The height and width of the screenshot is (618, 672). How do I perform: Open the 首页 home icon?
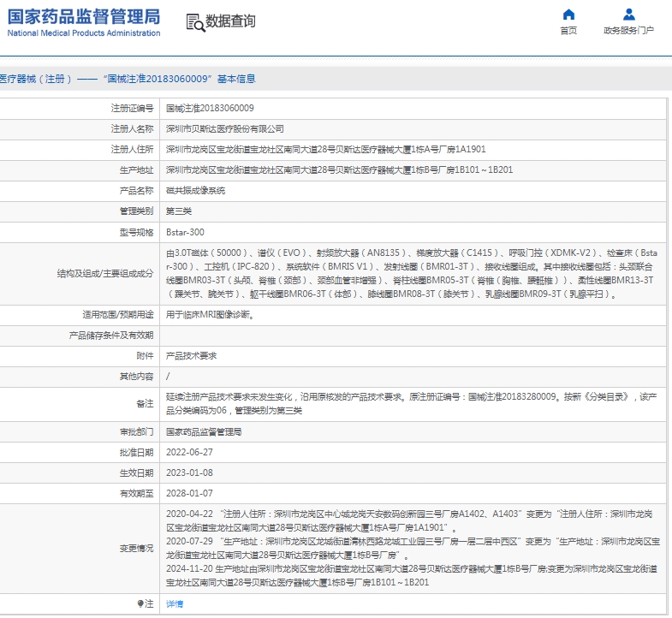[x=568, y=15]
